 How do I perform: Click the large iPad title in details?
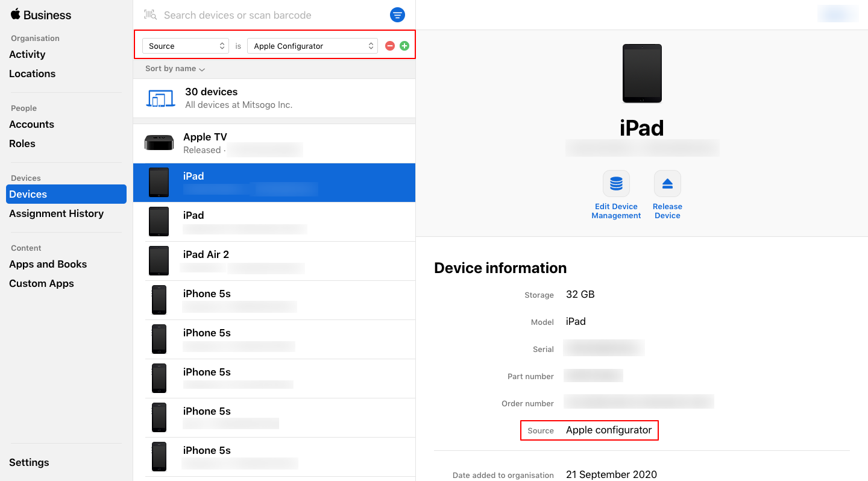642,128
